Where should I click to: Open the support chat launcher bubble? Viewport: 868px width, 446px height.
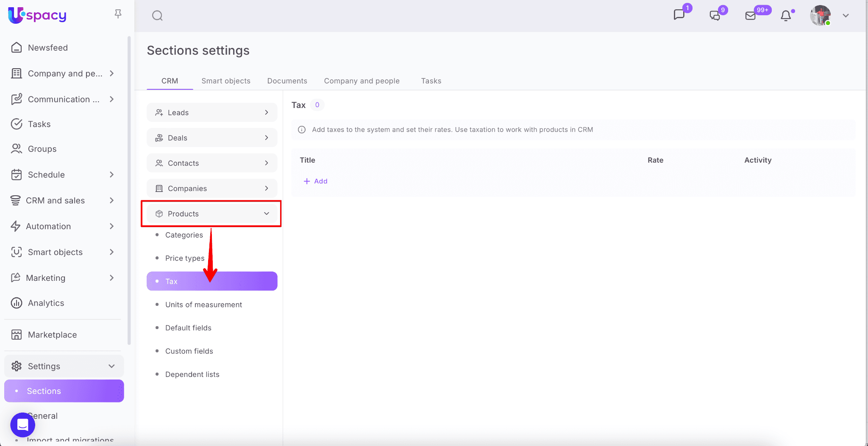(x=22, y=424)
